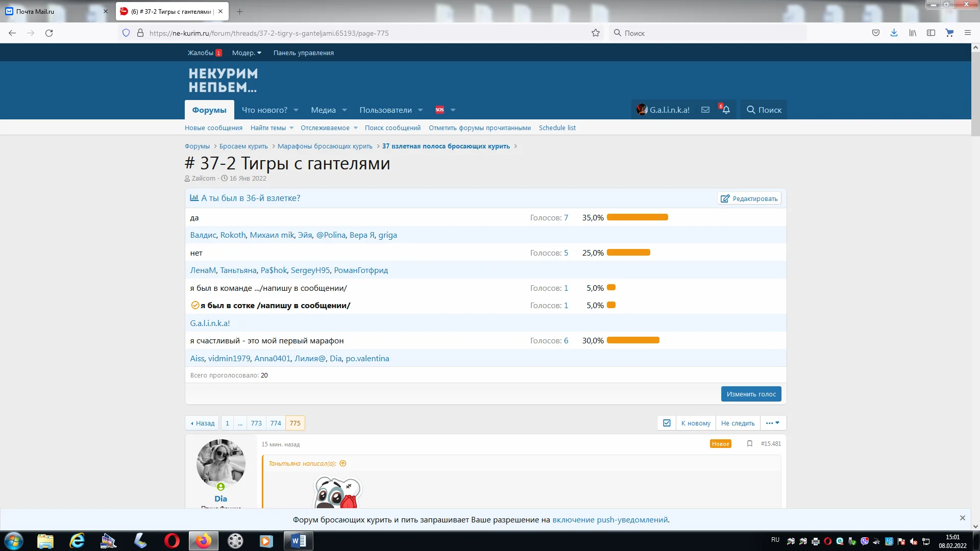Switch to the Почта Mail.ru browser tab
The image size is (980, 551).
(35, 11)
